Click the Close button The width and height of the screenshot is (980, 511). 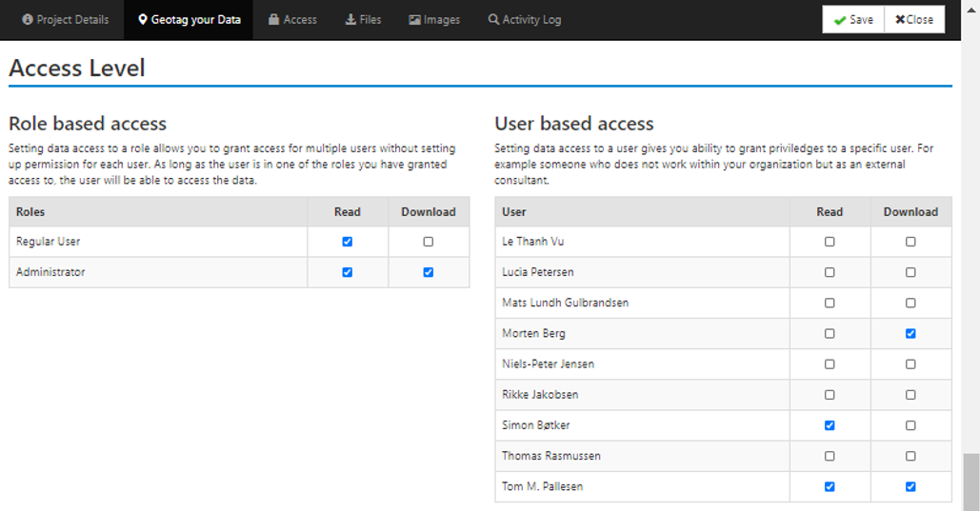(x=914, y=19)
